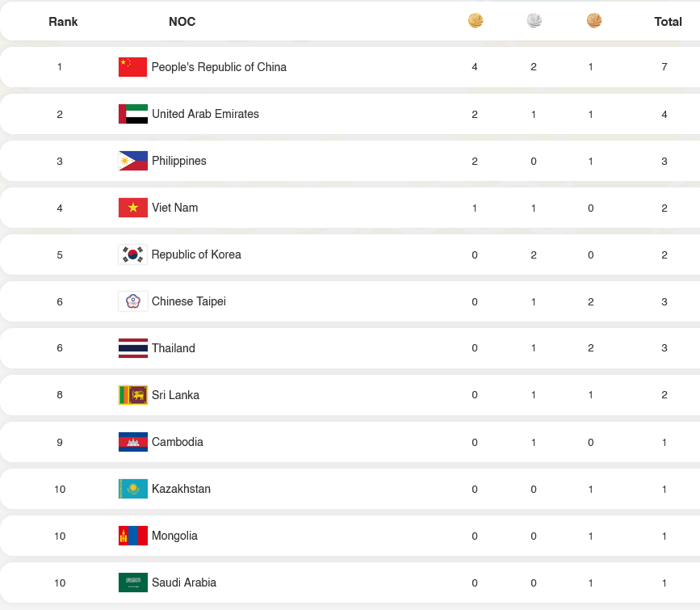The height and width of the screenshot is (610, 700).
Task: Click the United Arab Emirates flag icon
Action: click(132, 114)
